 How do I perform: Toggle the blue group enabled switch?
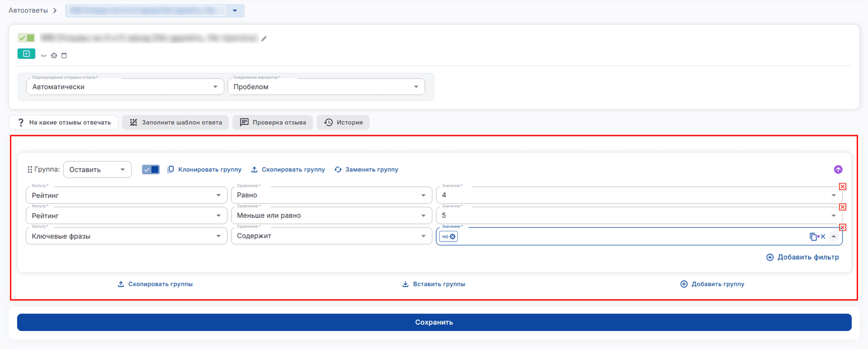point(151,170)
